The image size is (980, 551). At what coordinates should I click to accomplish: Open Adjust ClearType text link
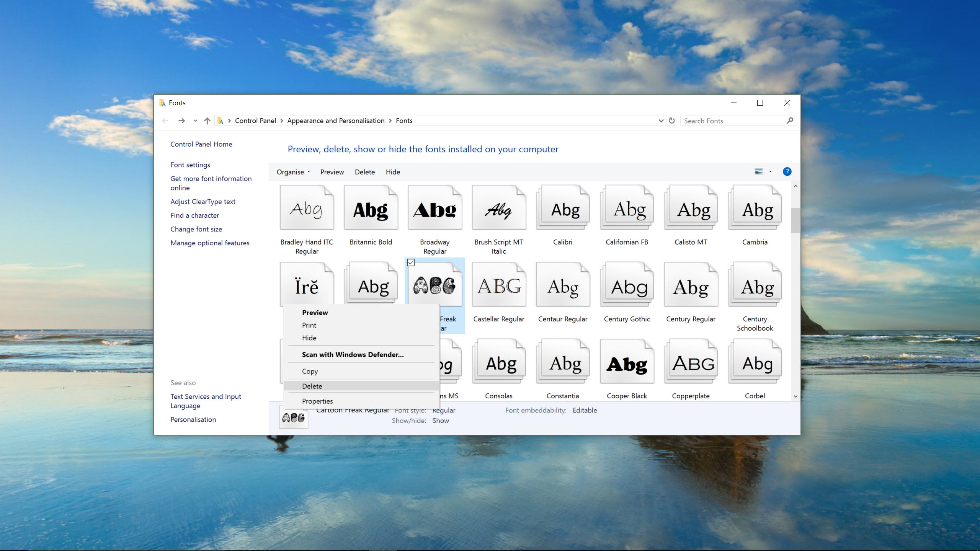click(x=203, y=202)
